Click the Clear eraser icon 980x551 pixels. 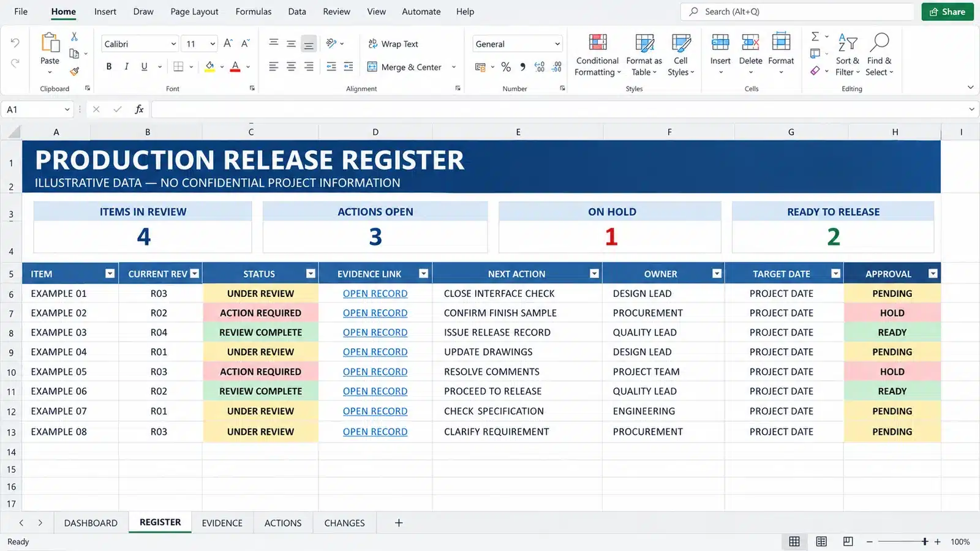(x=815, y=71)
